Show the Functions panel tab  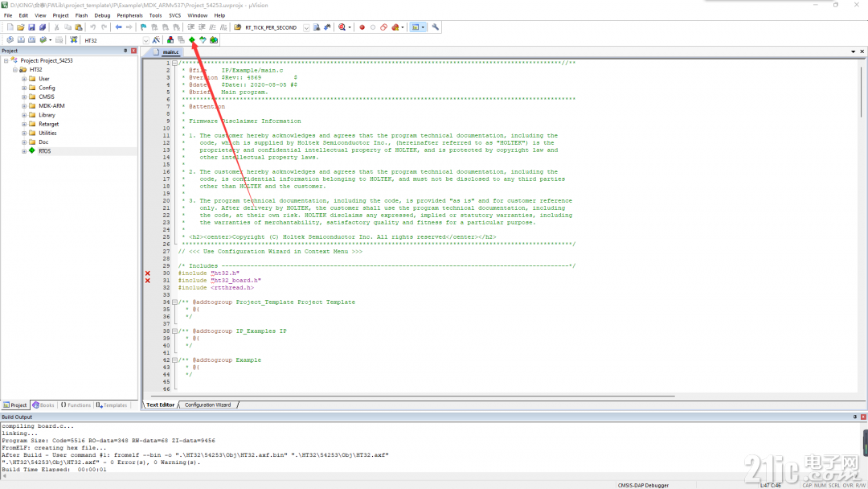(76, 405)
